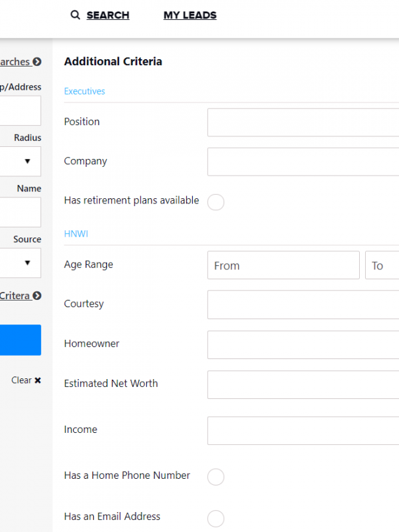The image size is (399, 532).
Task: Open the Radius dropdown
Action: (x=20, y=161)
